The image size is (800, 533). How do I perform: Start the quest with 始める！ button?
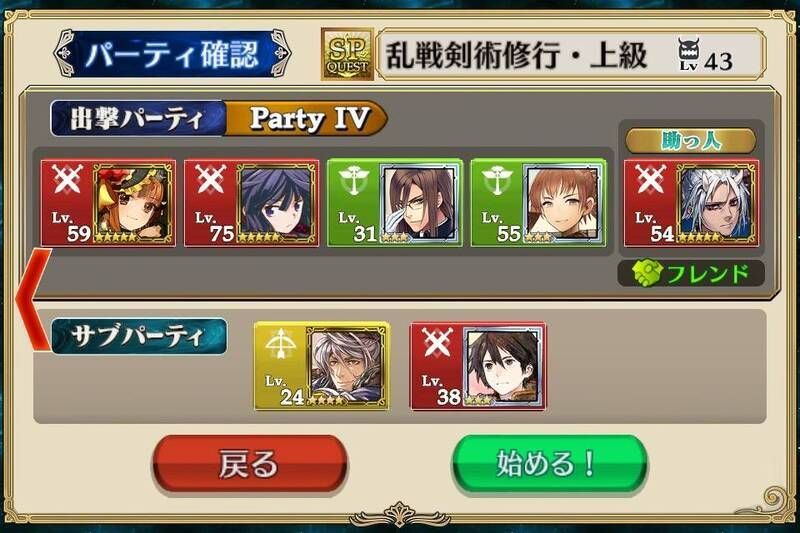pyautogui.click(x=549, y=464)
